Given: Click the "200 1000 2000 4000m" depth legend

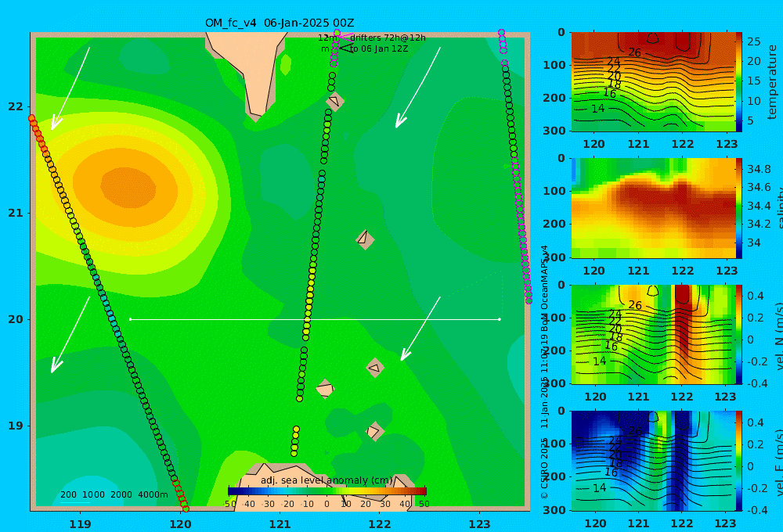Looking at the screenshot, I should pos(114,494).
